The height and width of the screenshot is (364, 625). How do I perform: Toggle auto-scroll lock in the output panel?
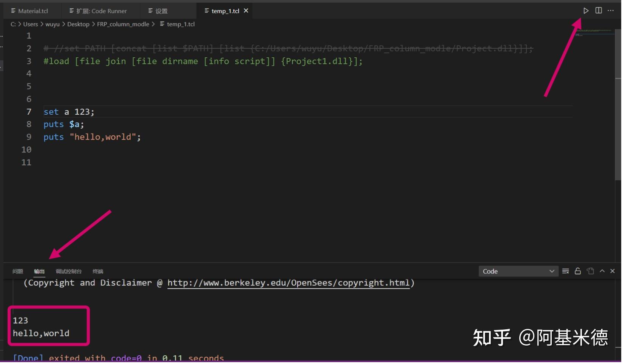click(x=577, y=271)
